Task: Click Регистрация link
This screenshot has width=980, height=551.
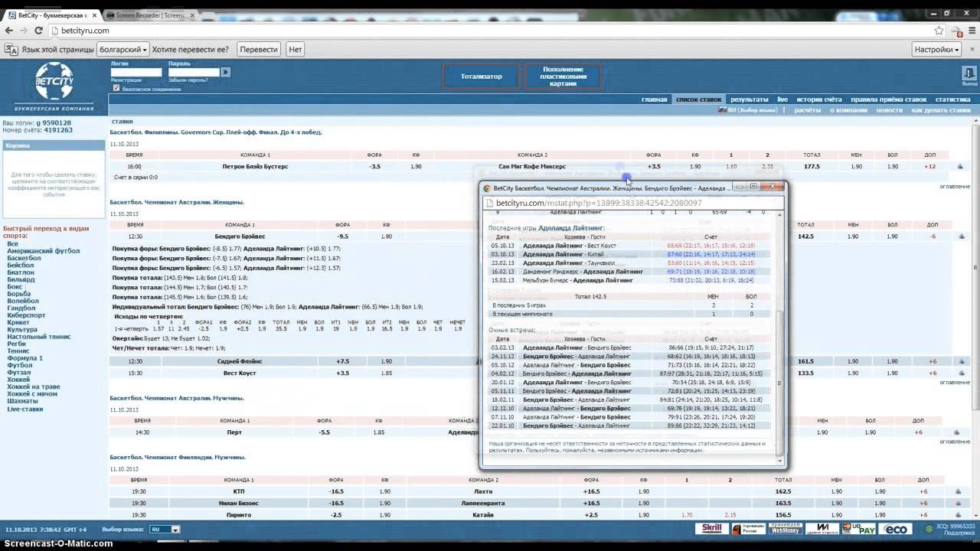Action: [x=126, y=80]
